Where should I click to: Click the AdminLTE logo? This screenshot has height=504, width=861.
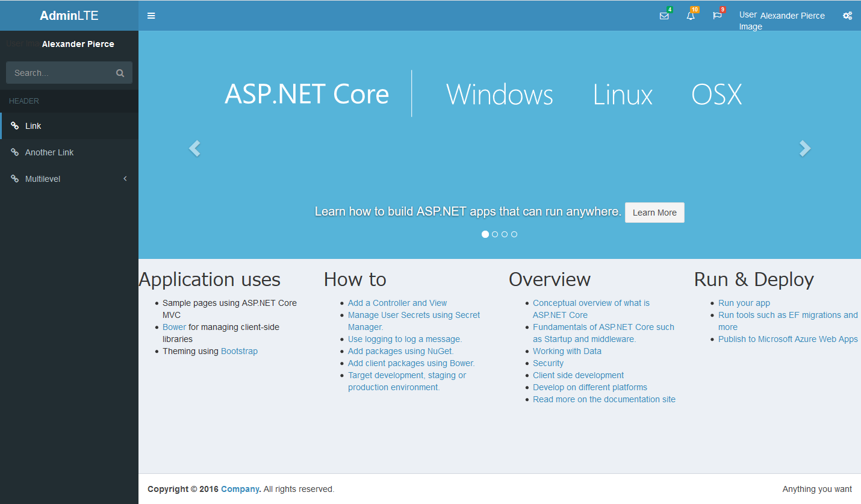(x=69, y=16)
